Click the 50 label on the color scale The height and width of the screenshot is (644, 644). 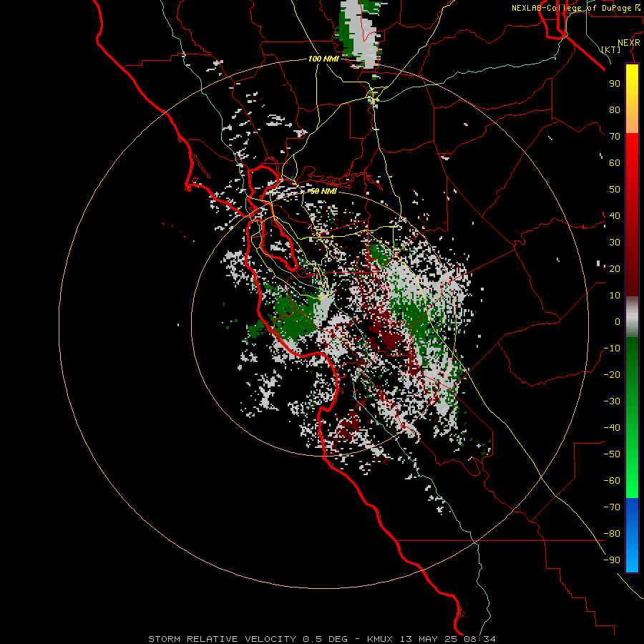[x=615, y=190]
